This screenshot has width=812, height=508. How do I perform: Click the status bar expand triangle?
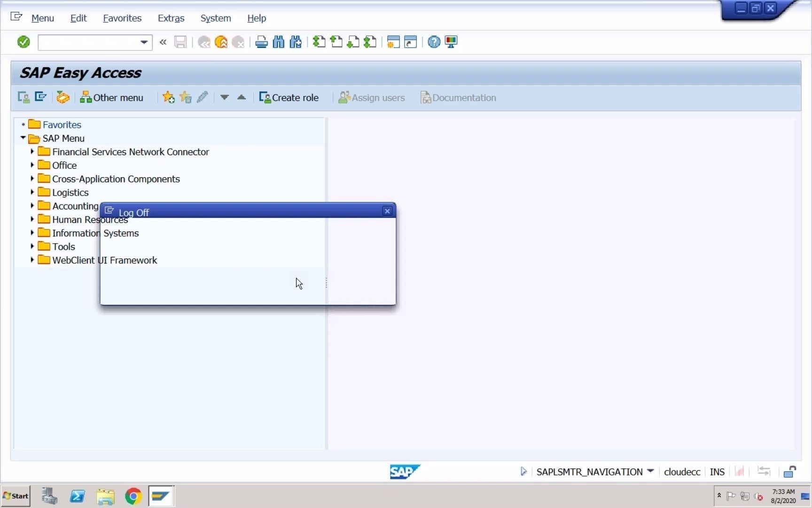[523, 471]
